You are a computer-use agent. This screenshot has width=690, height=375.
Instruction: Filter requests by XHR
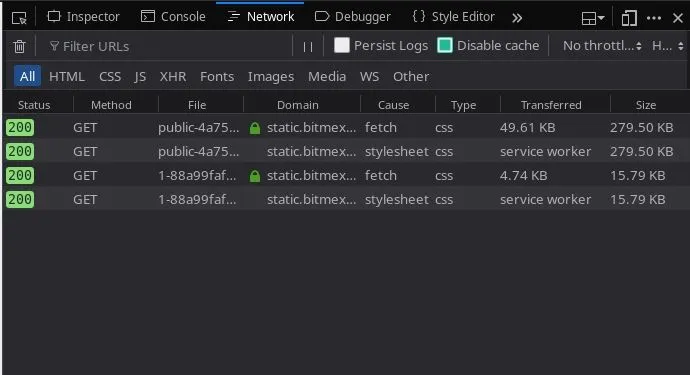point(173,77)
